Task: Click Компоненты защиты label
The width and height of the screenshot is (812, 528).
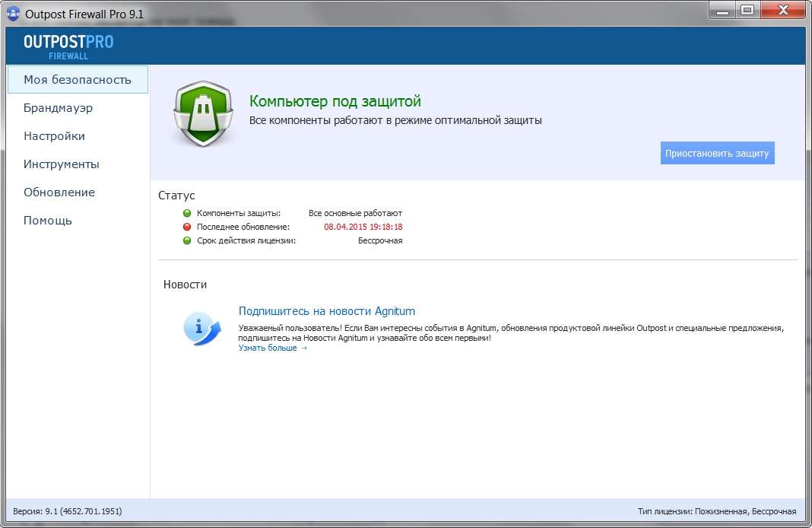Action: (x=239, y=213)
